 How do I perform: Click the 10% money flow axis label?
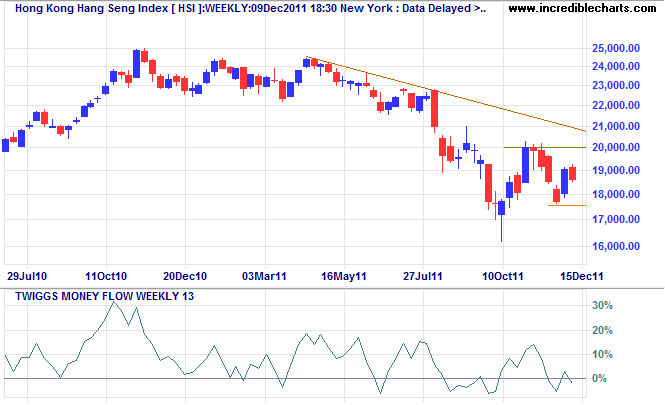[x=602, y=354]
